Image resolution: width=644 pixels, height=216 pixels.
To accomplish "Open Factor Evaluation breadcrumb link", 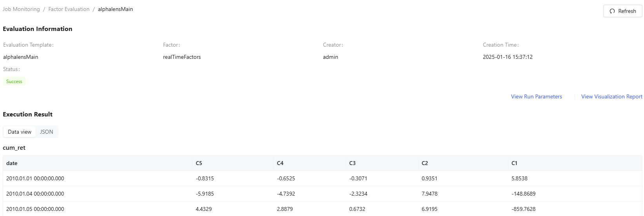I will (x=69, y=9).
